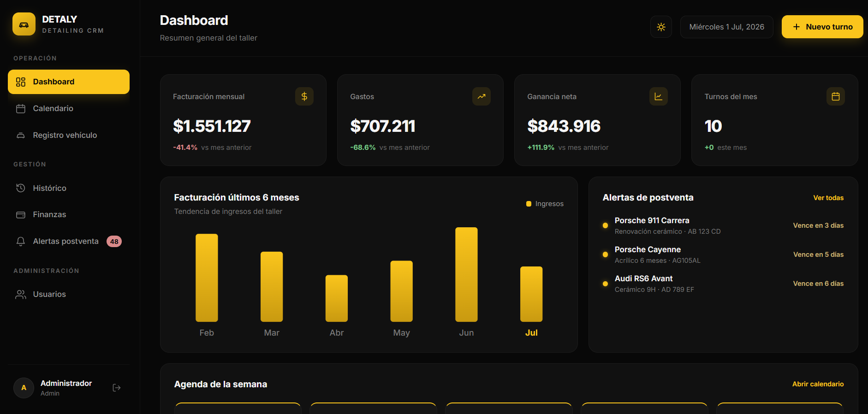
Task: Click the car icon beside Registro vehículo
Action: pos(21,135)
